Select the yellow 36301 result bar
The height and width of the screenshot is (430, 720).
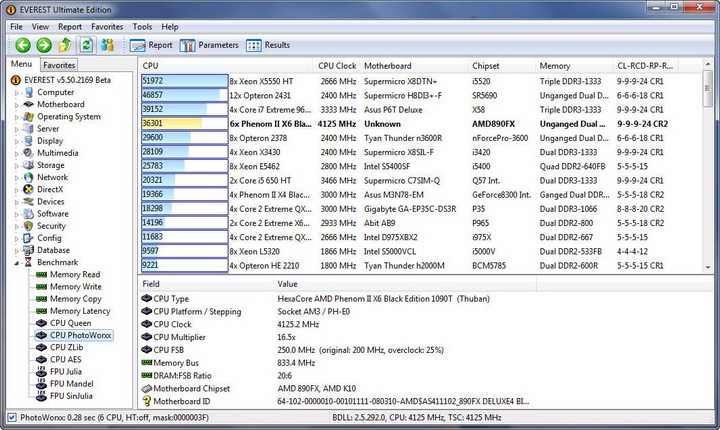(185, 124)
